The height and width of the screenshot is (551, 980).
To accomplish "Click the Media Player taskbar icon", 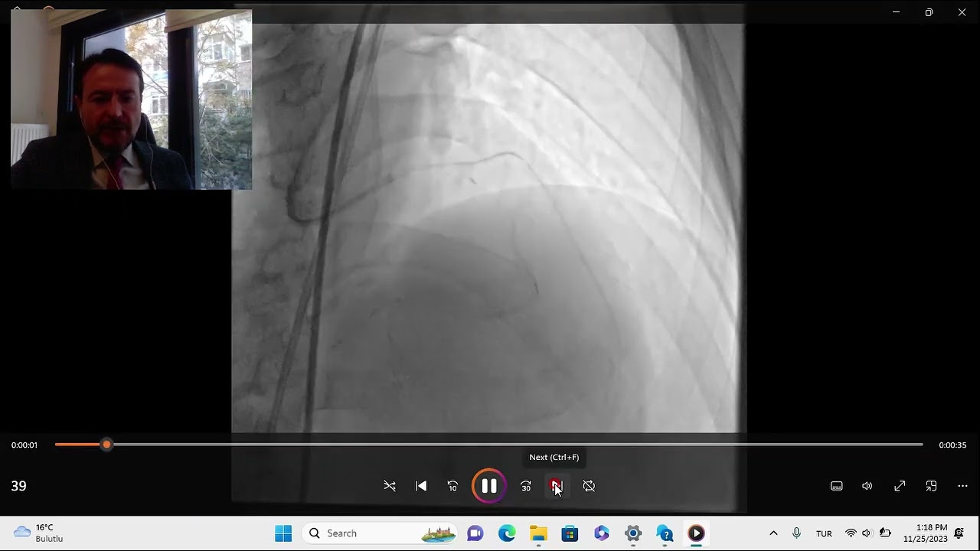I will pos(696,533).
